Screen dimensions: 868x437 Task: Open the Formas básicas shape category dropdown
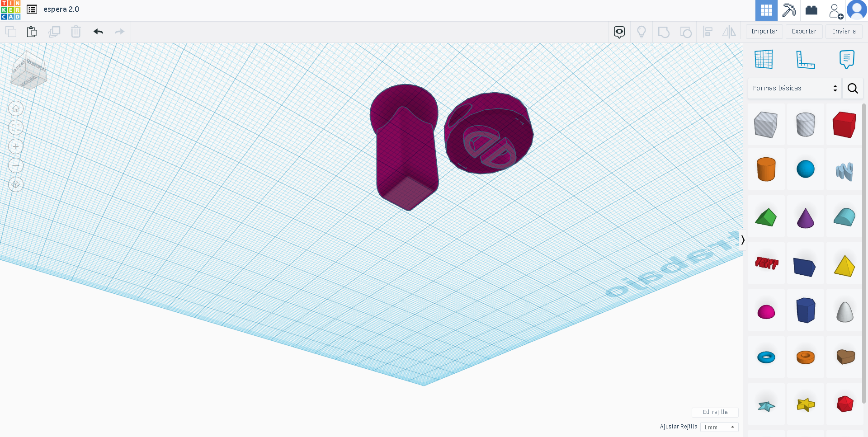pos(795,89)
